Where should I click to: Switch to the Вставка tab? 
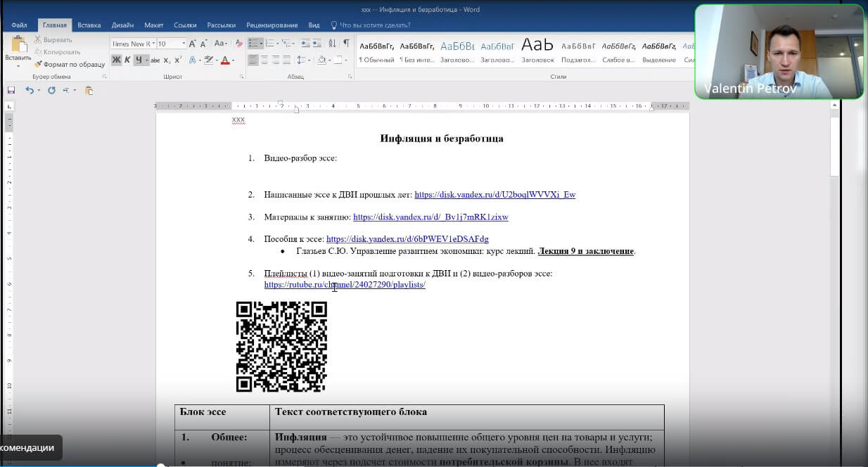pos(89,25)
